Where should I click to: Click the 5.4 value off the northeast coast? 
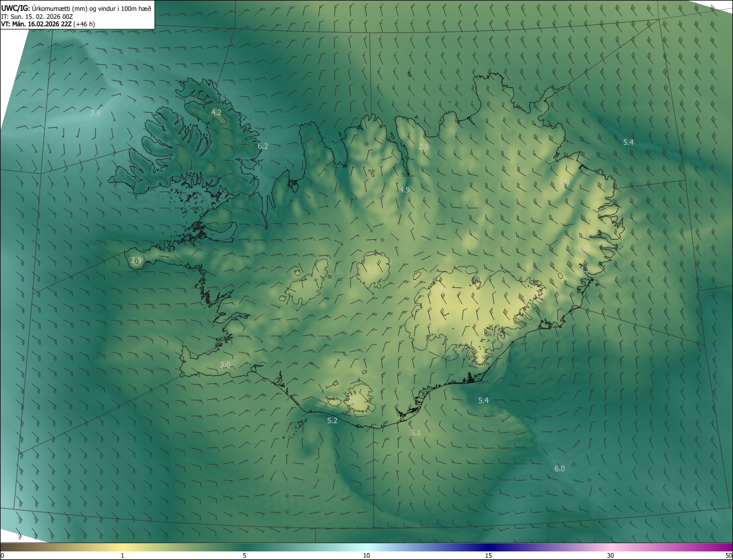pyautogui.click(x=628, y=142)
